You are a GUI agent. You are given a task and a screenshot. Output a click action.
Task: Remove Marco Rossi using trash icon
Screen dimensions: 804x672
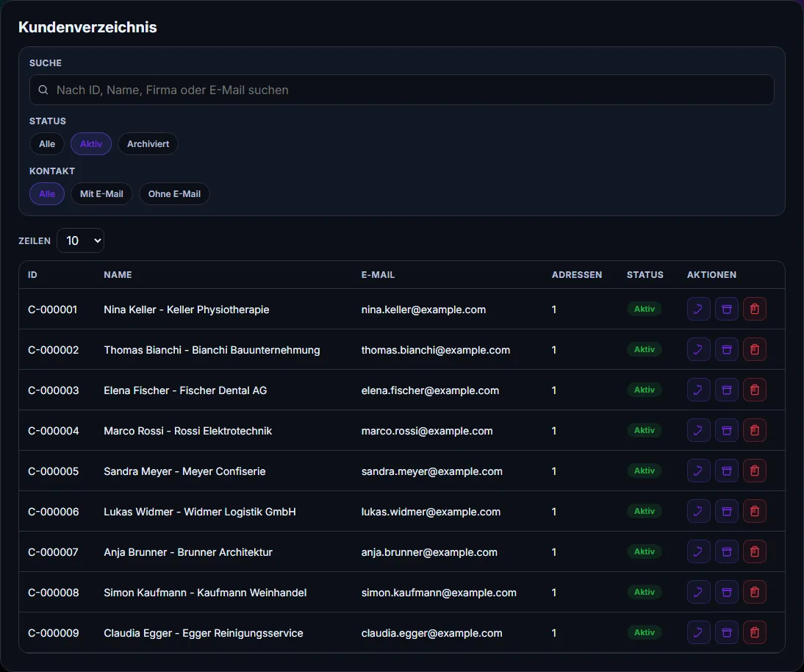[x=755, y=430]
